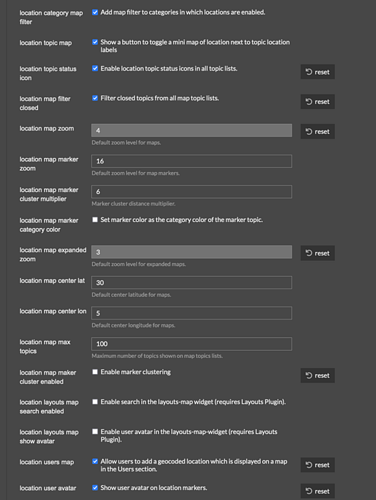Check Enable marker clustering checkbox
Screen dimensions: 376x500
coord(95,372)
